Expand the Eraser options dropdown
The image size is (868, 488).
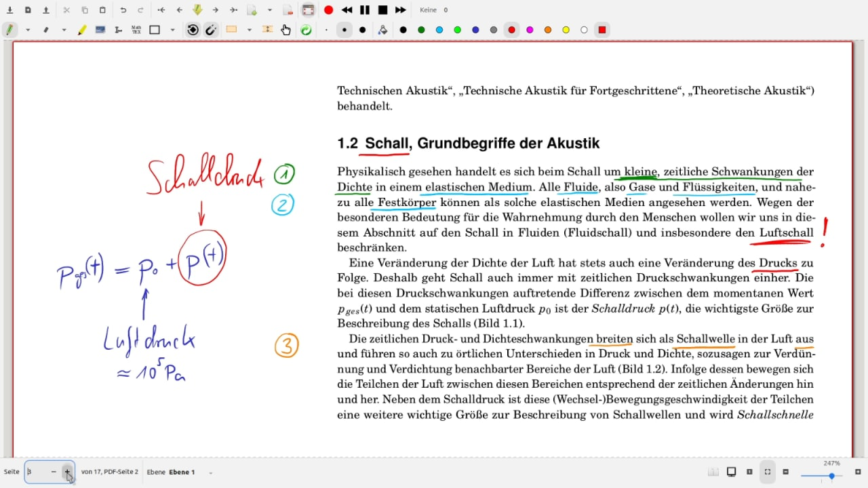[x=64, y=30]
